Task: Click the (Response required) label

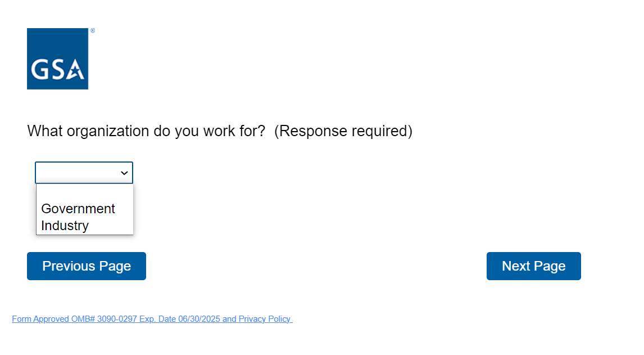Action: coord(343,131)
